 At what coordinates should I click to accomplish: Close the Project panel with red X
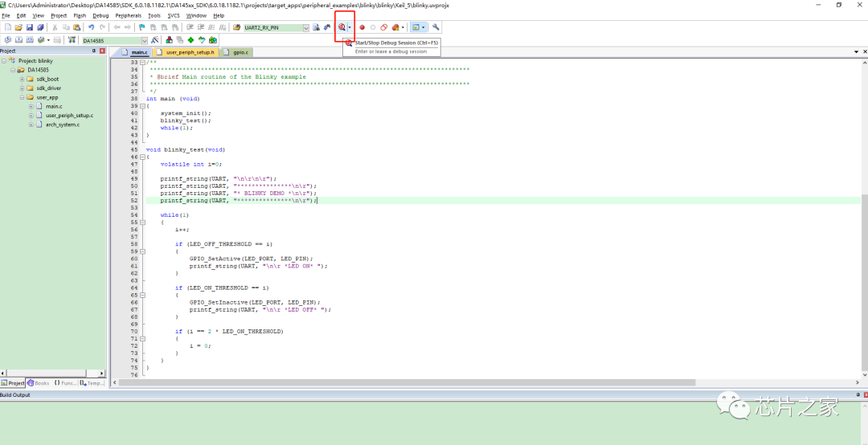102,51
